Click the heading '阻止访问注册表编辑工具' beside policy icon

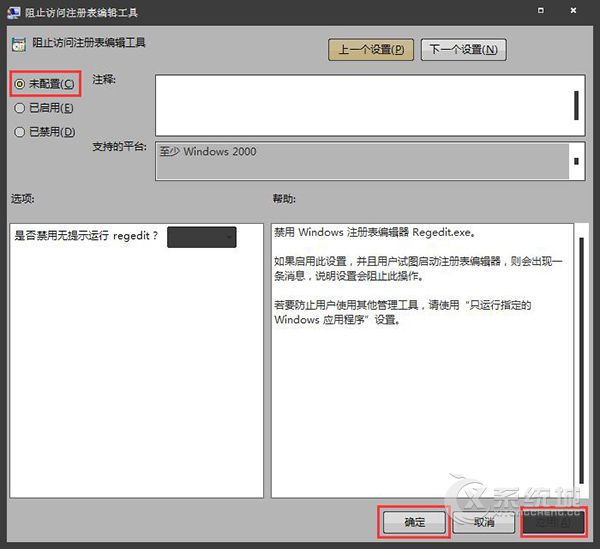[x=89, y=42]
